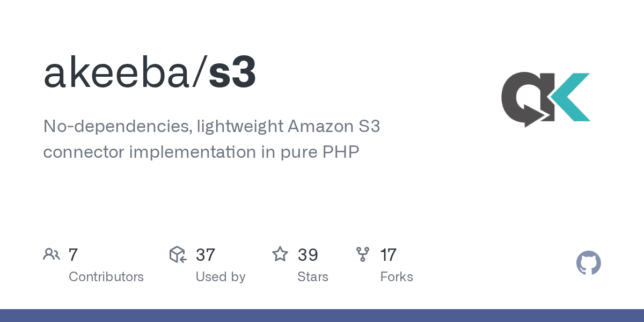The image size is (644, 322).
Task: Click the Stars star icon
Action: pos(280,254)
